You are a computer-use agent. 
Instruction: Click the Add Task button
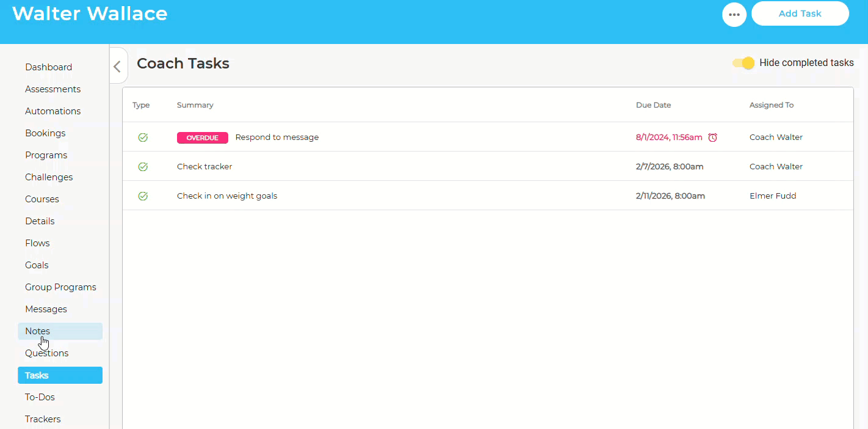click(800, 13)
